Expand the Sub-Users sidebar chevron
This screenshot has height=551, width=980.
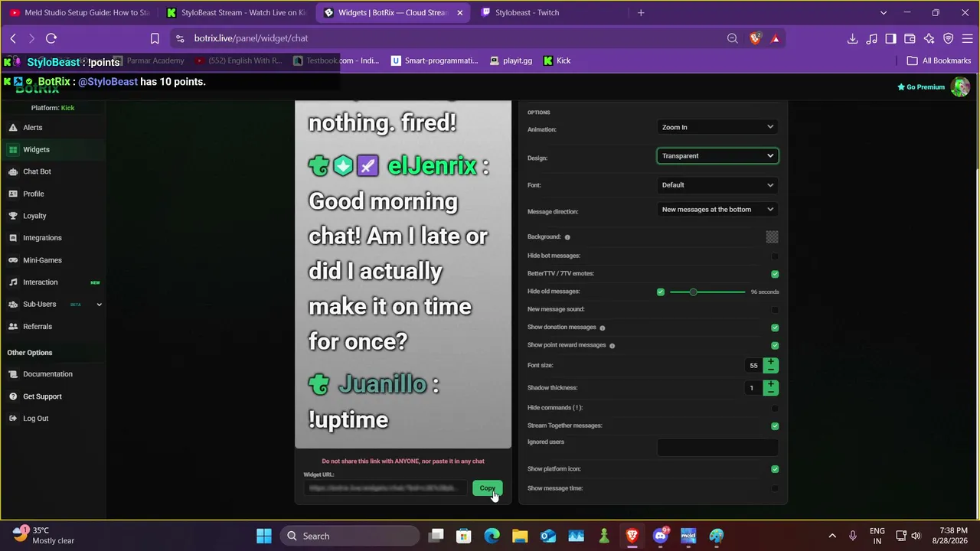point(99,305)
